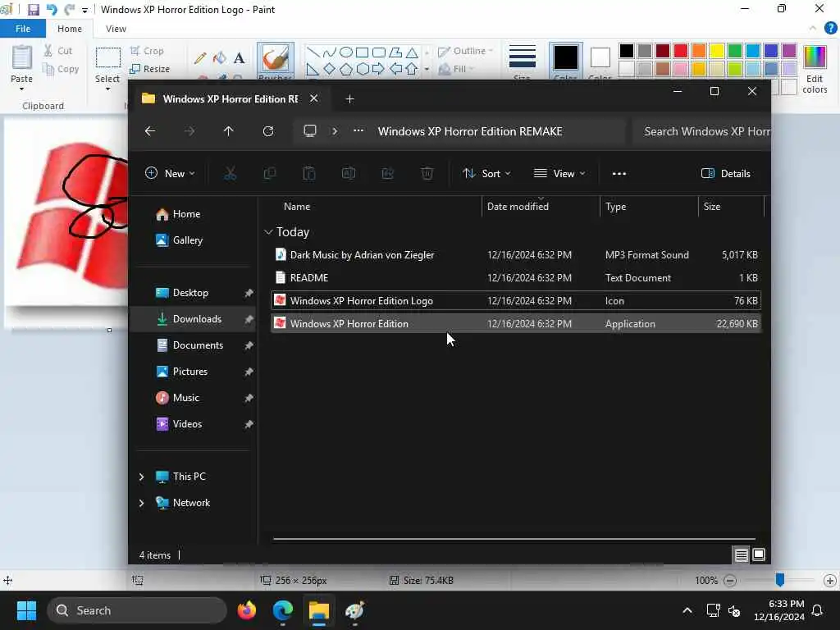840x630 pixels.
Task: Click the Paste icon in Explorer toolbar
Action: click(x=309, y=174)
